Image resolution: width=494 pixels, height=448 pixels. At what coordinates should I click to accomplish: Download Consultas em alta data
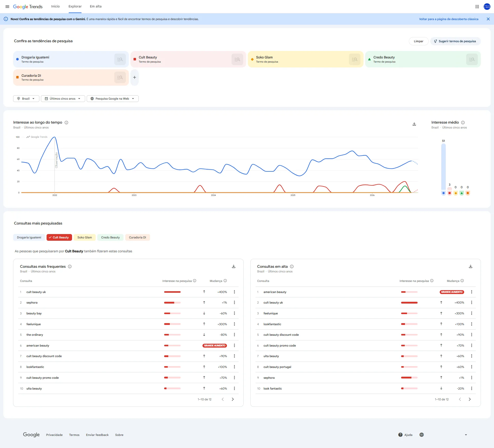(x=471, y=266)
